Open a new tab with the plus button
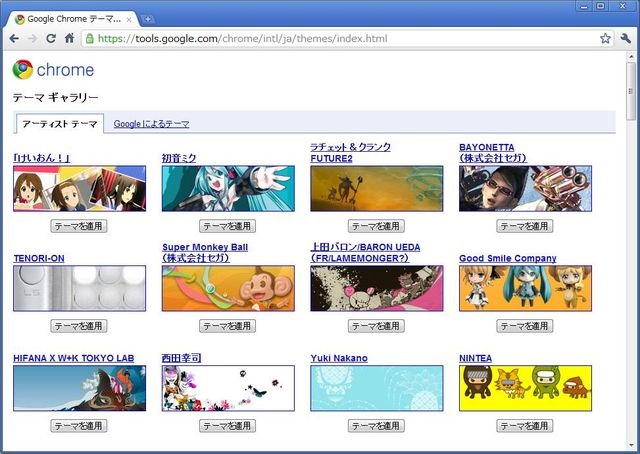The image size is (640, 454). click(x=148, y=19)
